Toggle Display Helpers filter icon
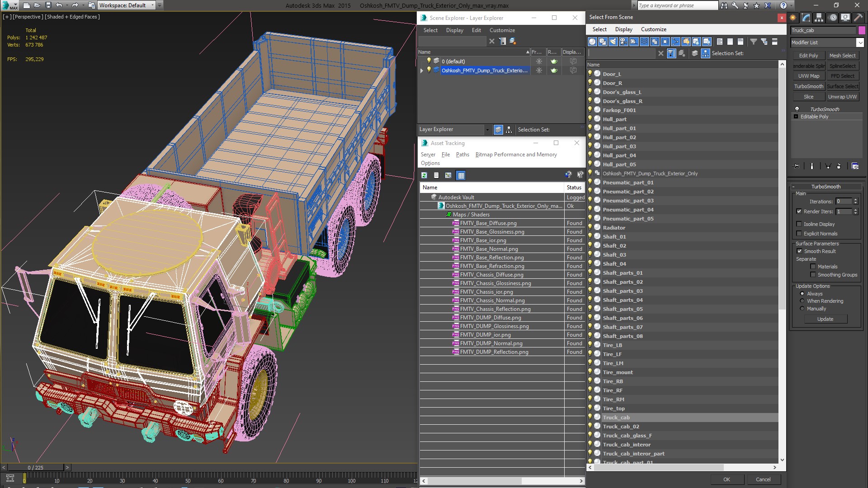 point(634,42)
